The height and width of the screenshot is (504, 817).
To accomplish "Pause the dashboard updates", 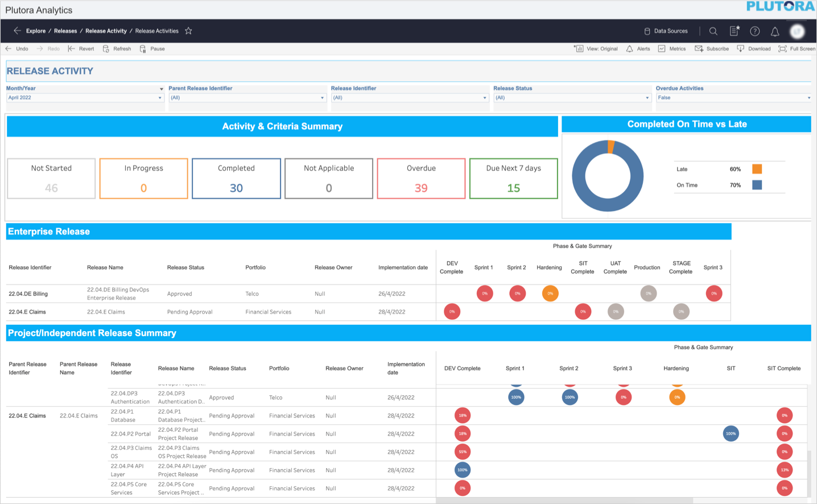I will [152, 49].
